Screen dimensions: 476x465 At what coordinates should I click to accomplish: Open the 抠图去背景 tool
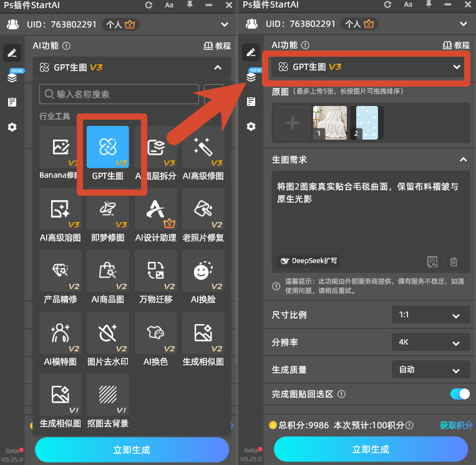pyautogui.click(x=108, y=395)
